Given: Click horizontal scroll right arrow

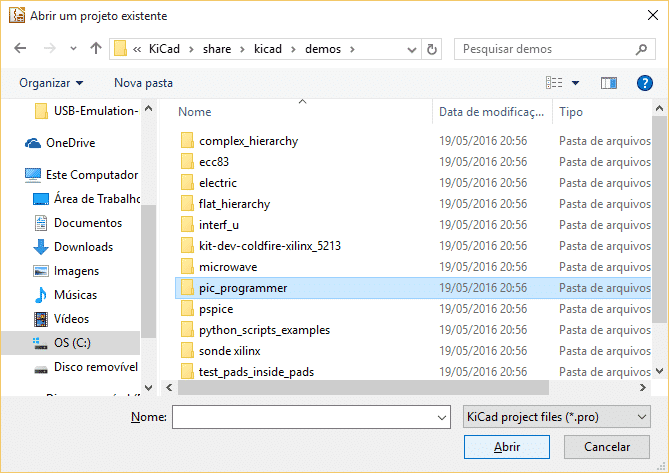Looking at the screenshot, I should [643, 387].
